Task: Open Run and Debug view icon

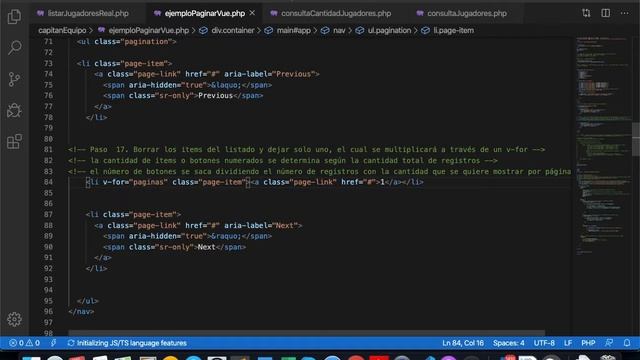Action: point(14,111)
